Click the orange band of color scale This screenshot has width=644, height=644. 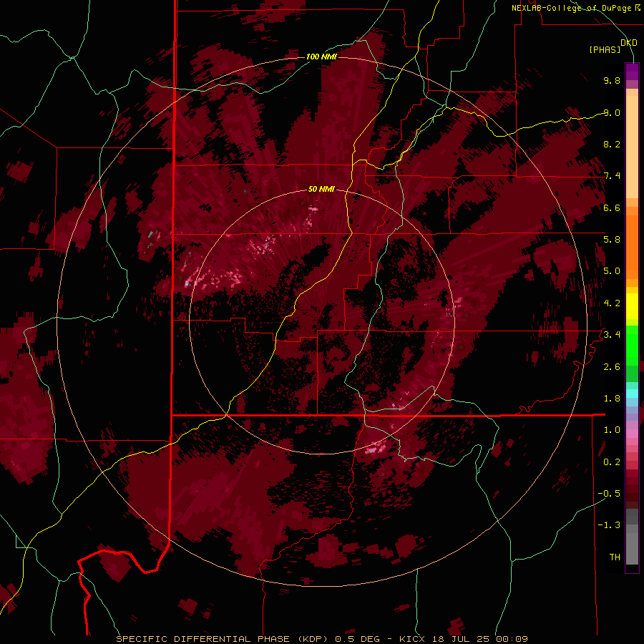pyautogui.click(x=632, y=246)
